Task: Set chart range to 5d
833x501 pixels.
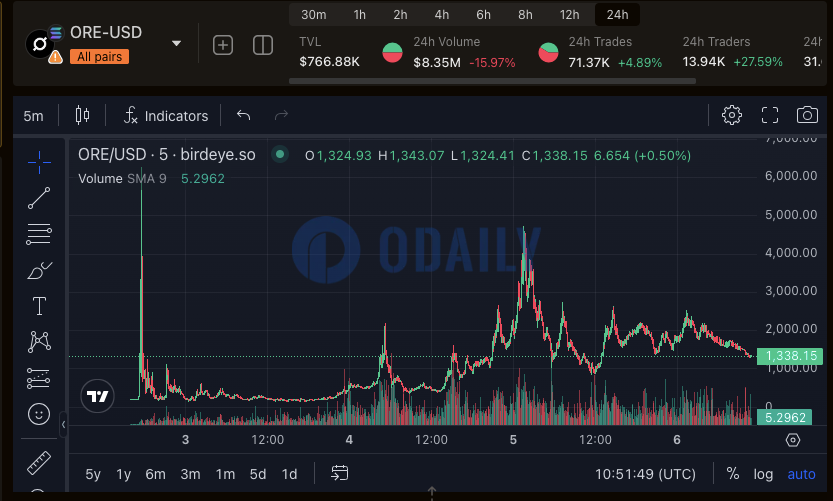Action: click(258, 474)
